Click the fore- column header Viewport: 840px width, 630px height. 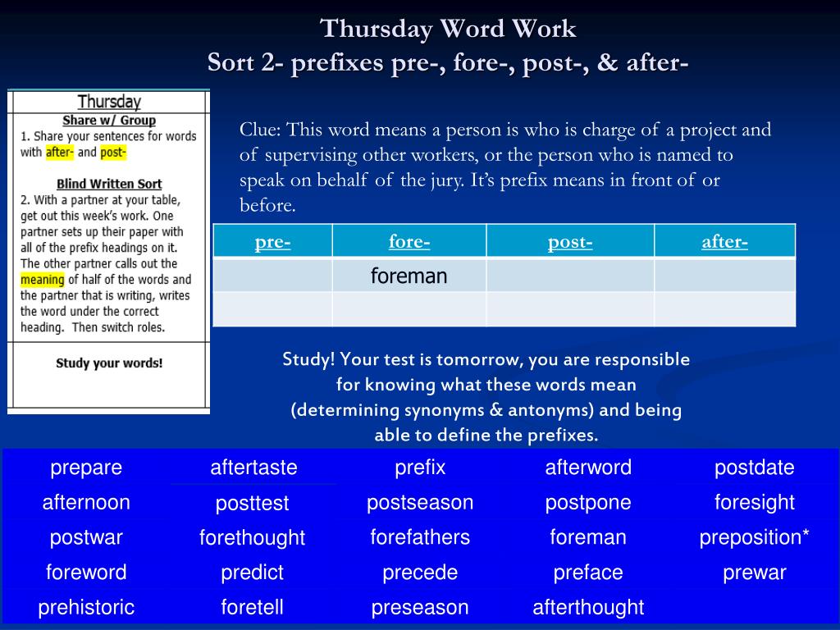click(x=409, y=242)
